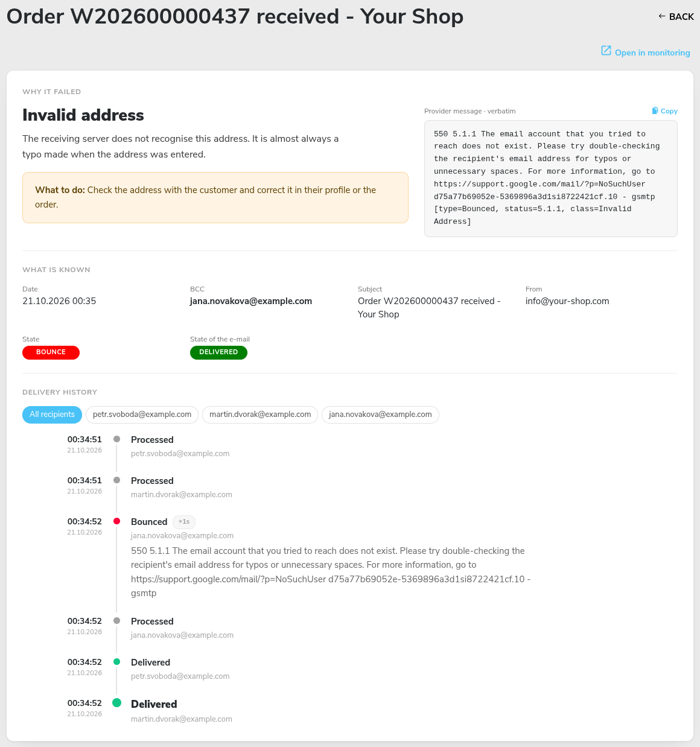Click the What to do advice box
This screenshot has width=700, height=747.
point(215,197)
